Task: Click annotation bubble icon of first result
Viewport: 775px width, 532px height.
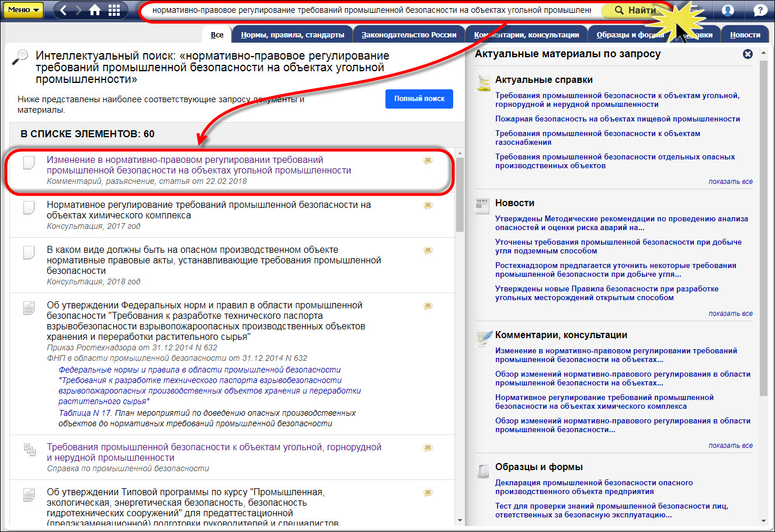Action: point(428,161)
